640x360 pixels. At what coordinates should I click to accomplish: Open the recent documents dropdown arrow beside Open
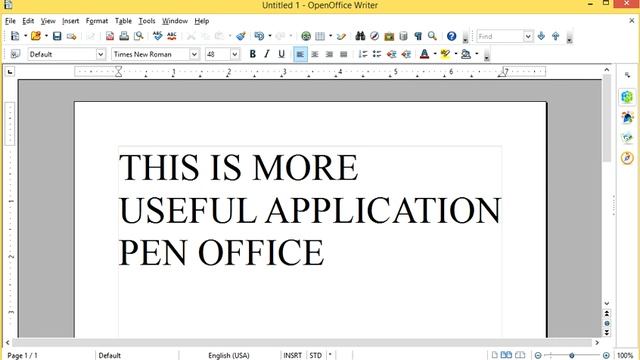(46, 36)
